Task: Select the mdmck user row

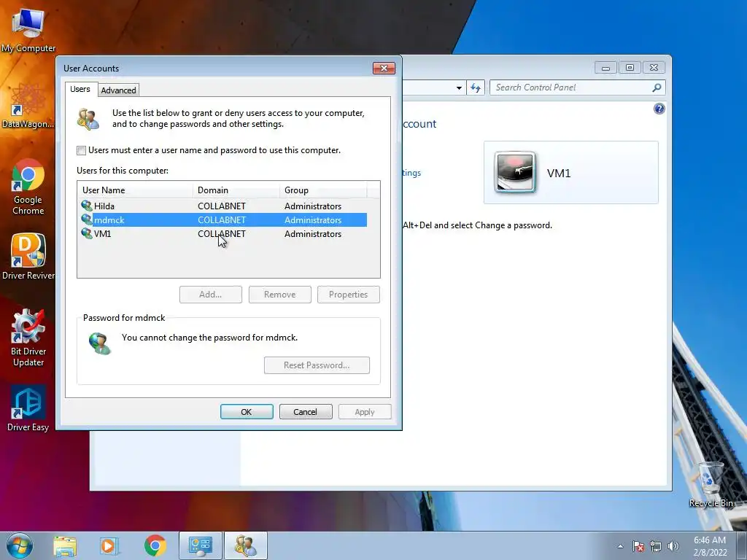Action: [223, 220]
